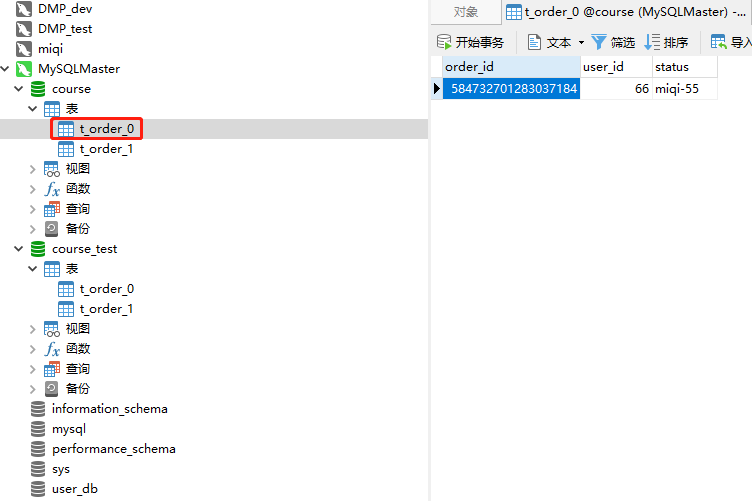The height and width of the screenshot is (501, 752).
Task: Click the status column header
Action: coord(685,67)
